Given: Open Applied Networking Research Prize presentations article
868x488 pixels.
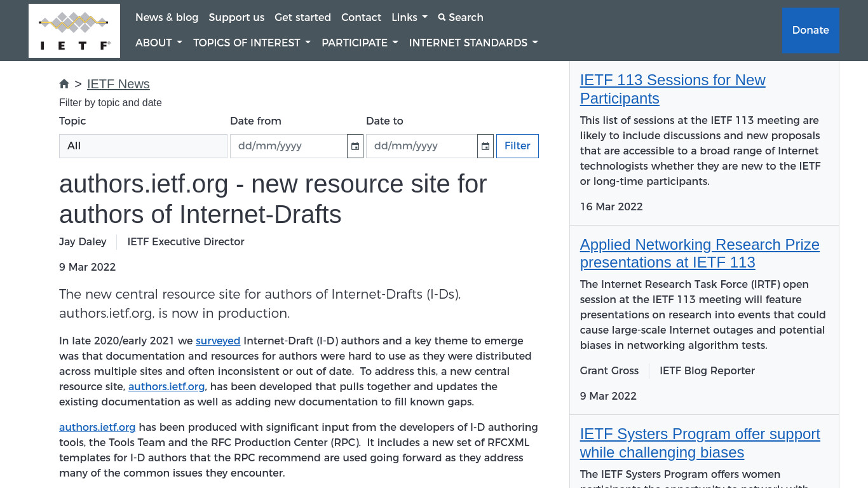Looking at the screenshot, I should pyautogui.click(x=700, y=254).
